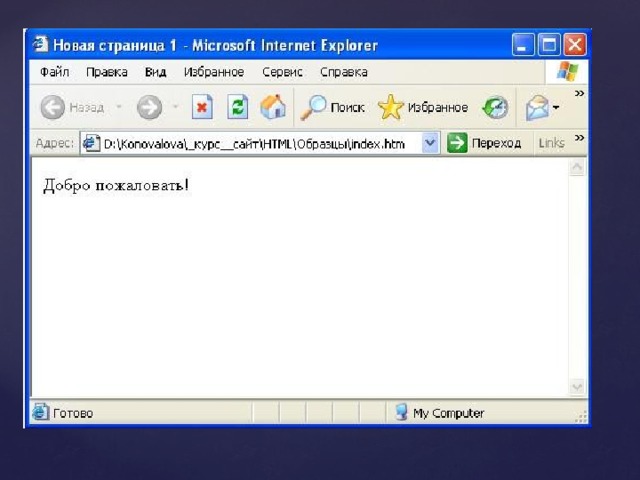640x480 pixels.
Task: Click the Переход button label
Action: tap(496, 143)
